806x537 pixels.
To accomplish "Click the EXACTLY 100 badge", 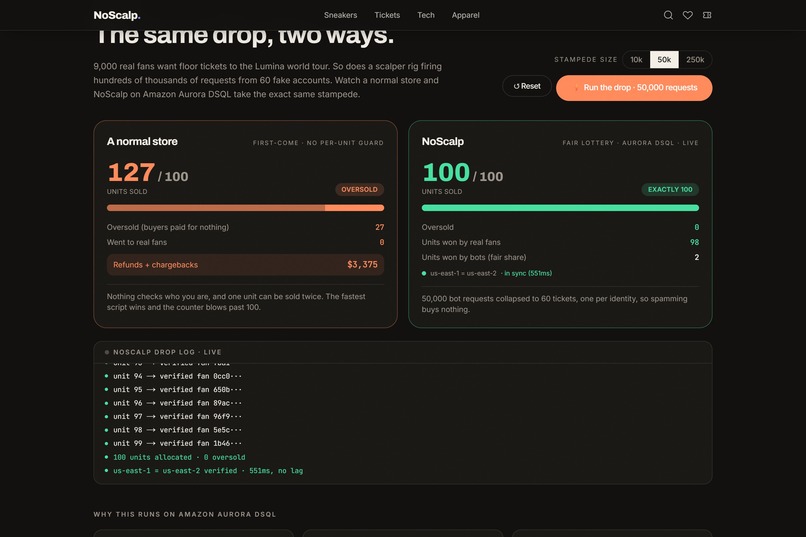I will (670, 190).
